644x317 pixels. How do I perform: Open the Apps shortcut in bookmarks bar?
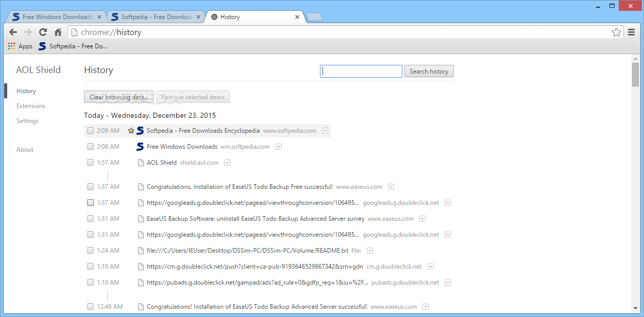20,46
